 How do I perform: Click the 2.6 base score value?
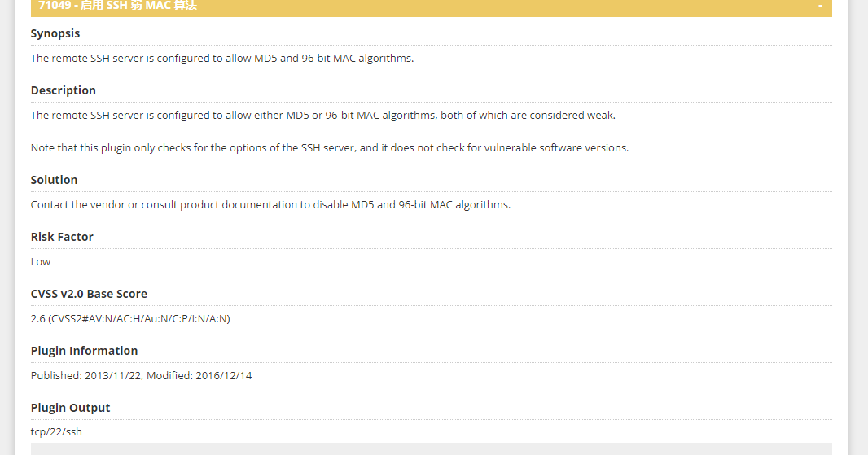pyautogui.click(x=37, y=319)
